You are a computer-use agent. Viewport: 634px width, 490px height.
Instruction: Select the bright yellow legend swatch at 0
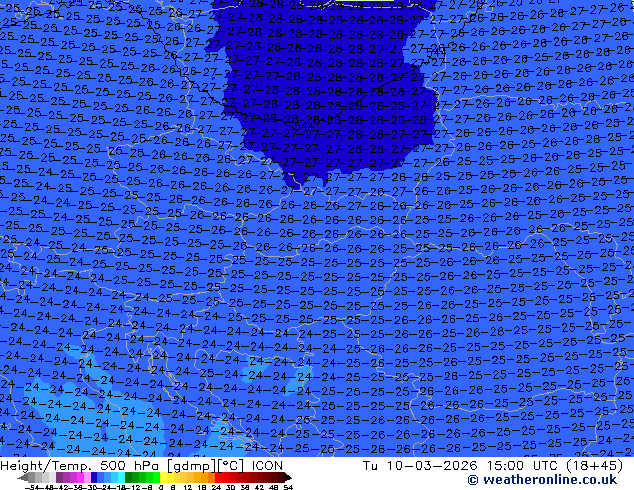[x=163, y=477]
